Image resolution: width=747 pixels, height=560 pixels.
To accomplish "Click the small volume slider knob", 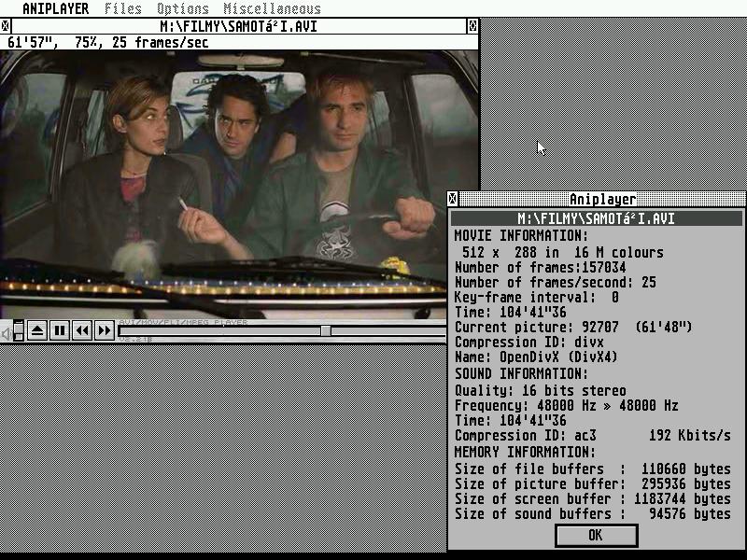I will 18,326.
